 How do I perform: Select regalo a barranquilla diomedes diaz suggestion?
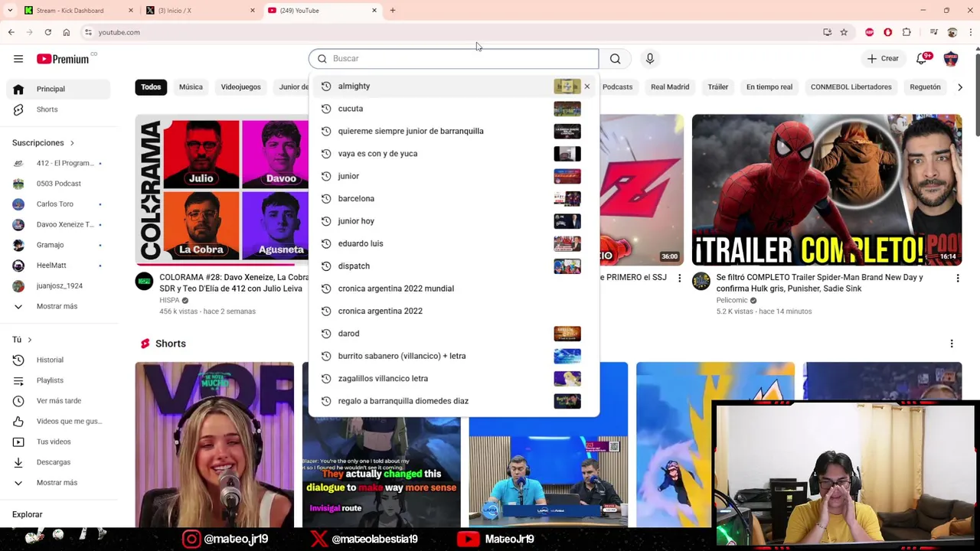tap(452, 401)
